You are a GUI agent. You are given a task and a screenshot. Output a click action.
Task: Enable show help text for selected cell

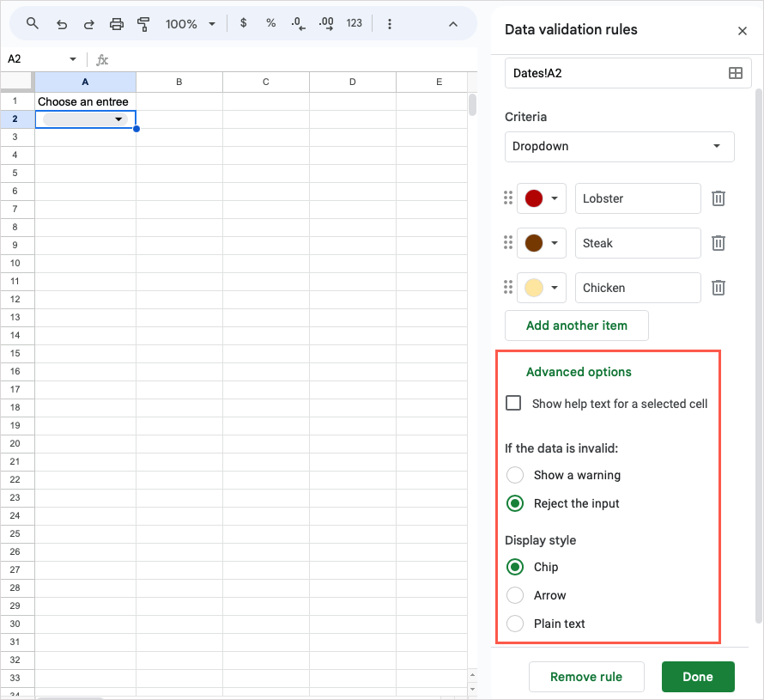(513, 402)
